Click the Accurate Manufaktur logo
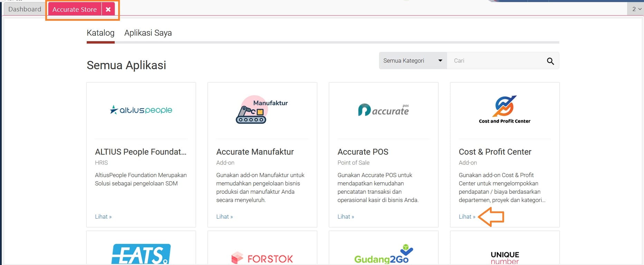644x265 pixels. pos(262,110)
